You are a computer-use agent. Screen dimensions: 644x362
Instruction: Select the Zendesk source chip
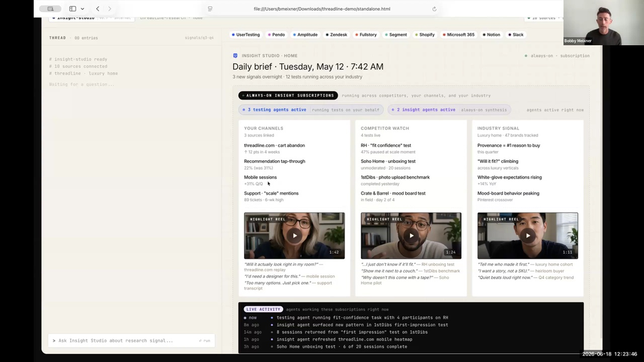(x=336, y=35)
